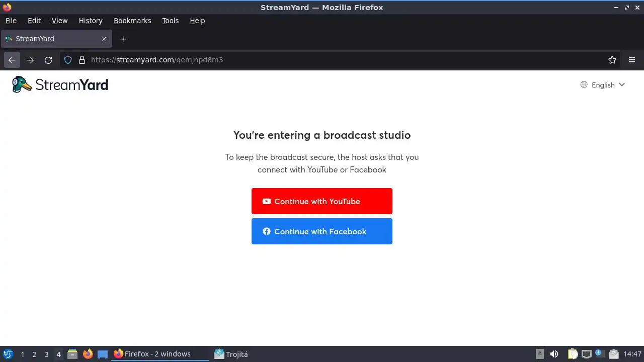View site security padlock information
Screen dimensions: 644x362
click(x=82, y=60)
